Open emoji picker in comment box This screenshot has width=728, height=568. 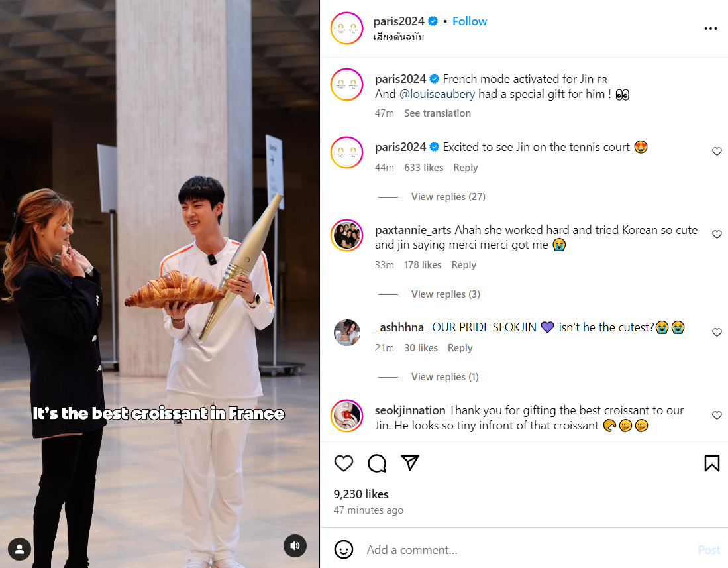pyautogui.click(x=344, y=550)
